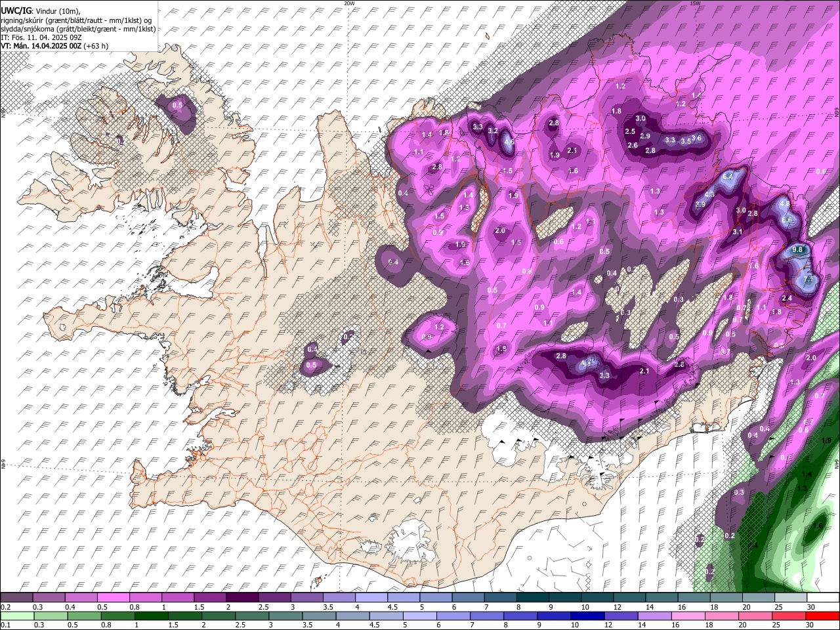Click the UWC/IG title text

[x=16, y=10]
